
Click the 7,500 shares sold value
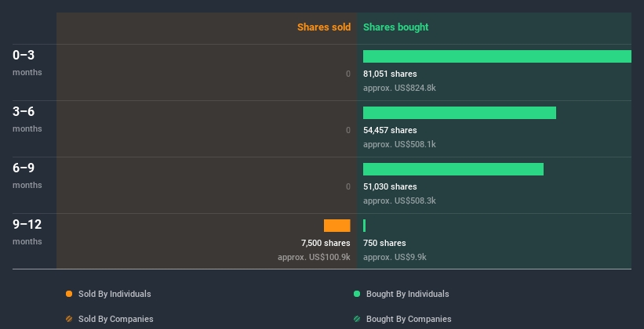(x=326, y=243)
